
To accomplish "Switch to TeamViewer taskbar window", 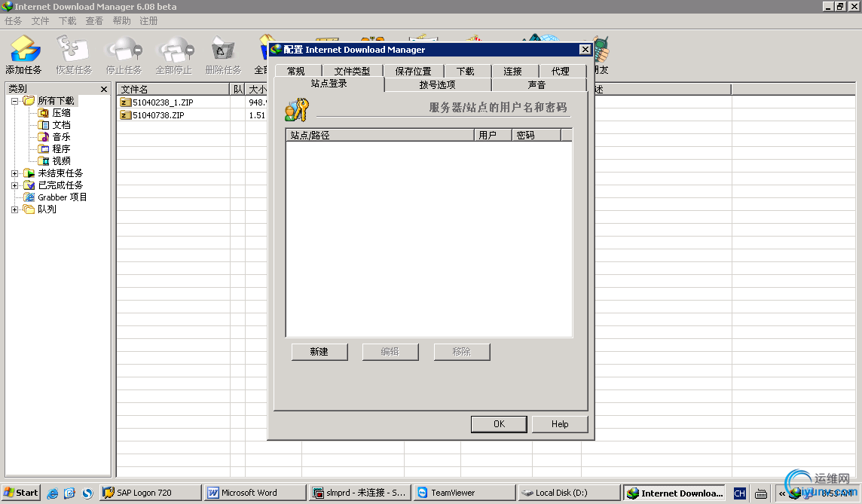I will 465,493.
